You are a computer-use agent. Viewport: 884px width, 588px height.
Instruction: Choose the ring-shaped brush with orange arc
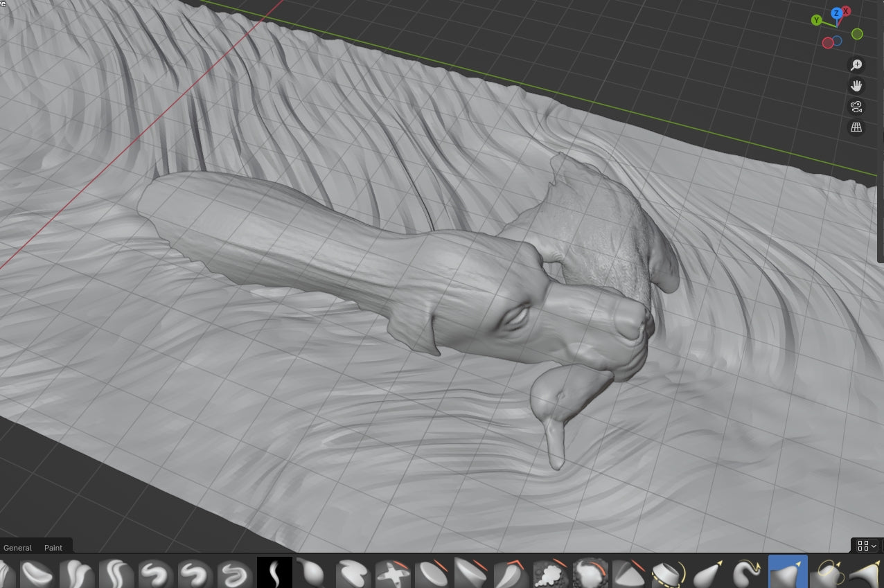590,573
